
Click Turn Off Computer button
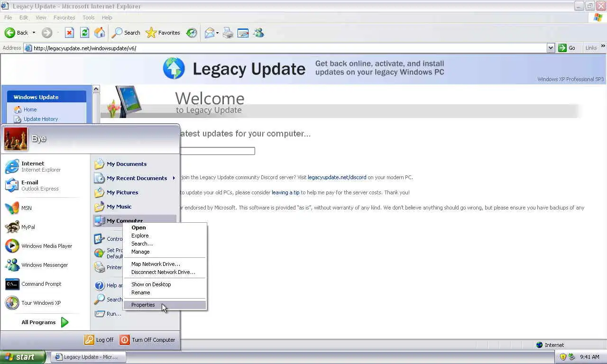(147, 340)
